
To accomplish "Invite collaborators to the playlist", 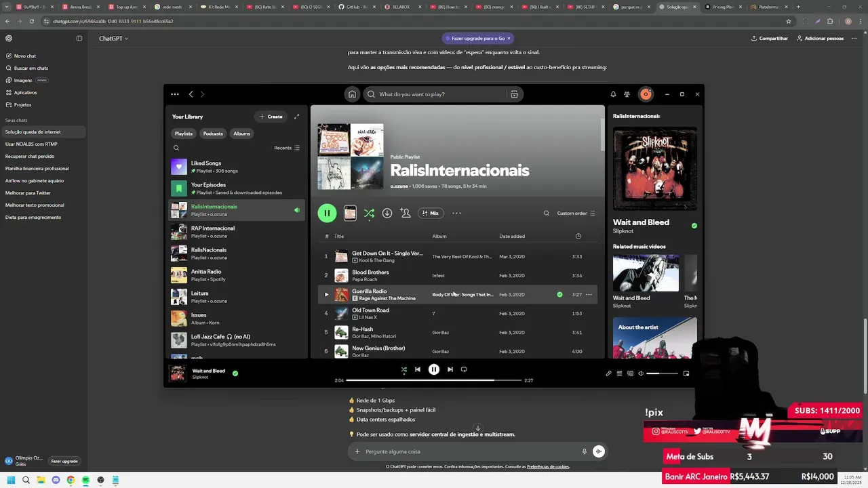I will coord(405,213).
